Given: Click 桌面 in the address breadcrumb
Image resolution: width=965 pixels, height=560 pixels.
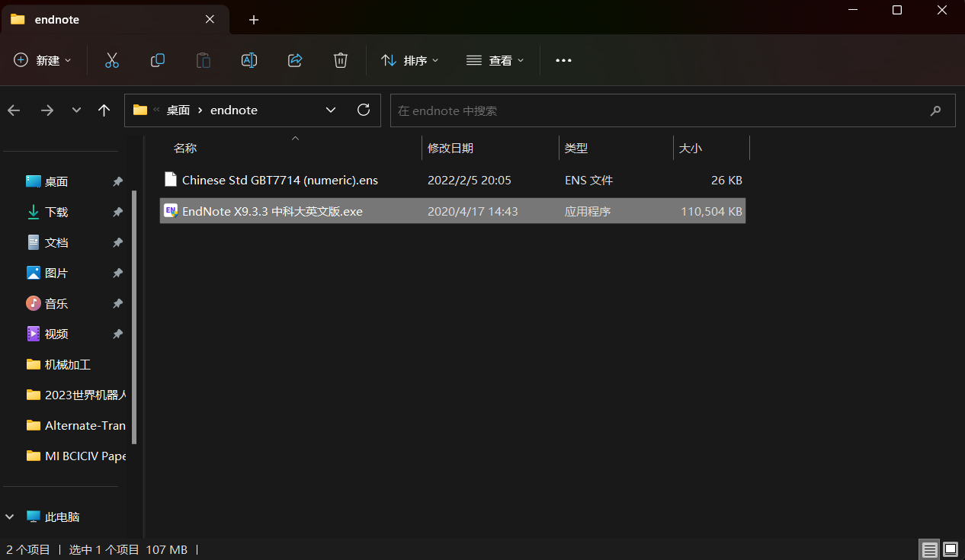Looking at the screenshot, I should (x=178, y=110).
